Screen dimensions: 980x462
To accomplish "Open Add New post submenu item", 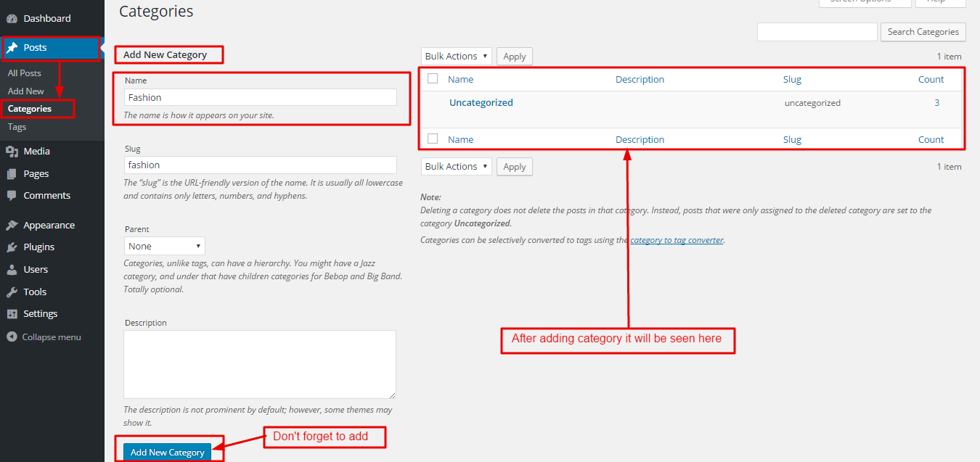I will [26, 91].
